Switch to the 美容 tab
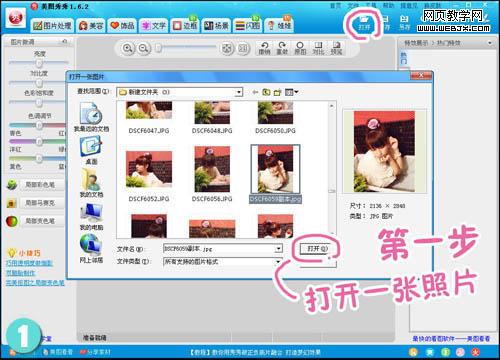 (91, 25)
